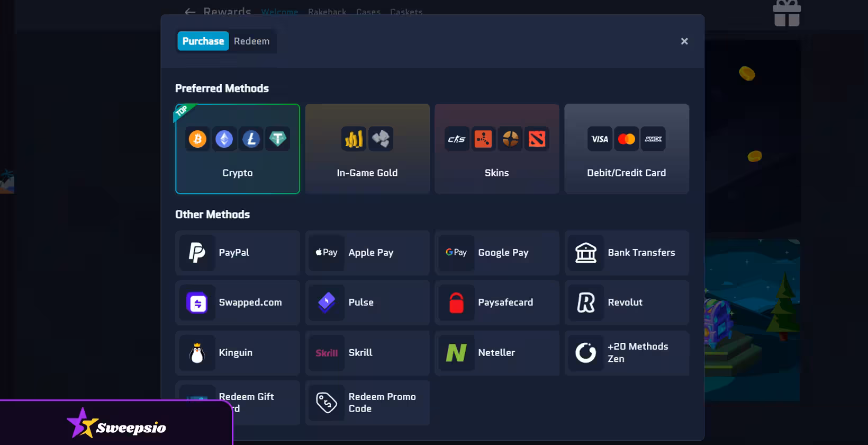
Task: Click the gold coins stack icon
Action: pos(354,139)
